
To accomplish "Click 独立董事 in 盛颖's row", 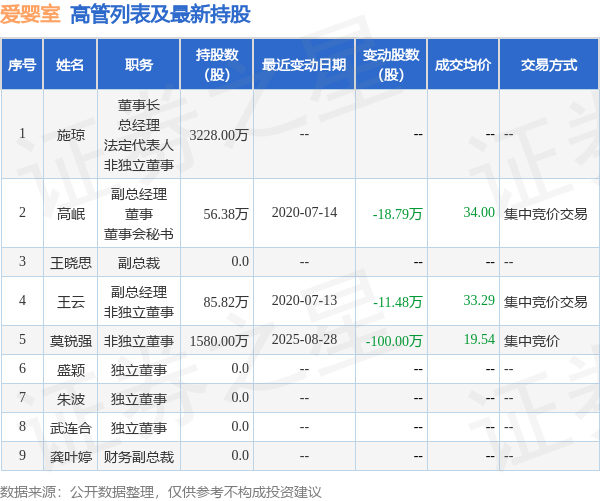I will coord(139,370).
